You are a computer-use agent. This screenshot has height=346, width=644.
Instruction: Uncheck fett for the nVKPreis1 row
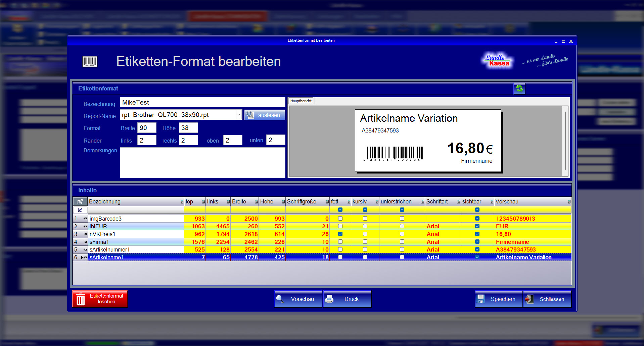tap(340, 234)
